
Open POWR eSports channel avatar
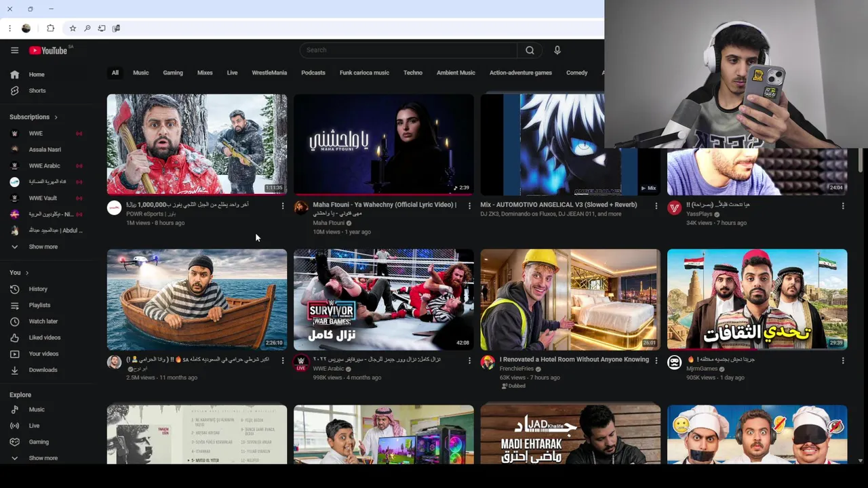pos(114,207)
